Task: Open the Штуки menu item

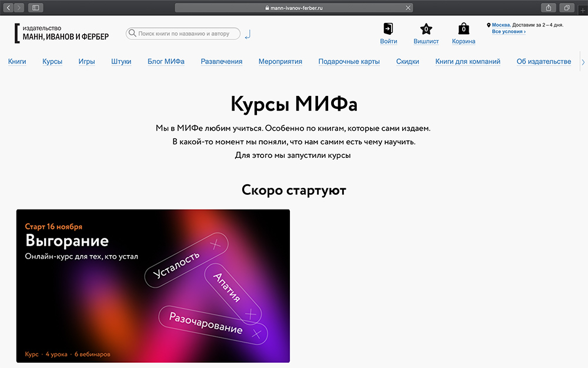Action: pos(121,61)
